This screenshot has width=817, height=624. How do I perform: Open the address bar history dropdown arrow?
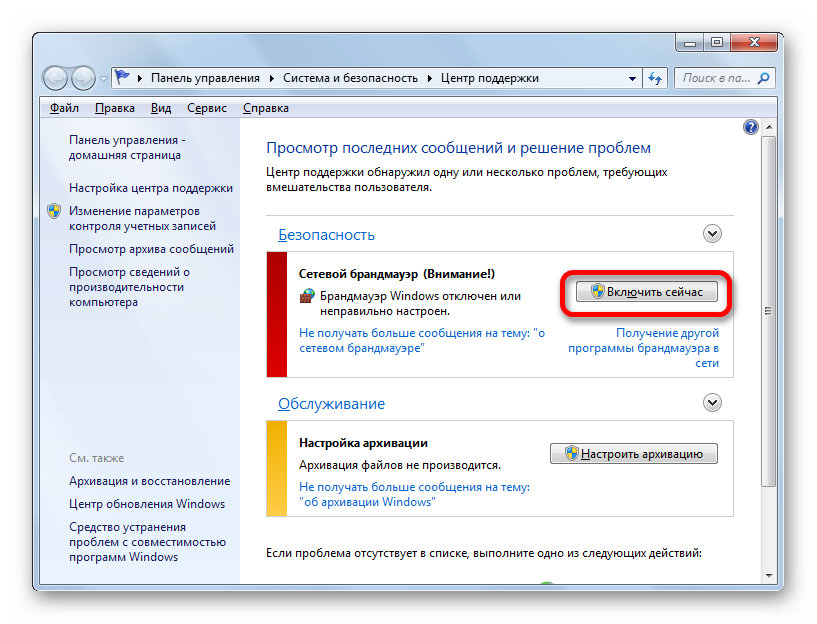pyautogui.click(x=632, y=78)
